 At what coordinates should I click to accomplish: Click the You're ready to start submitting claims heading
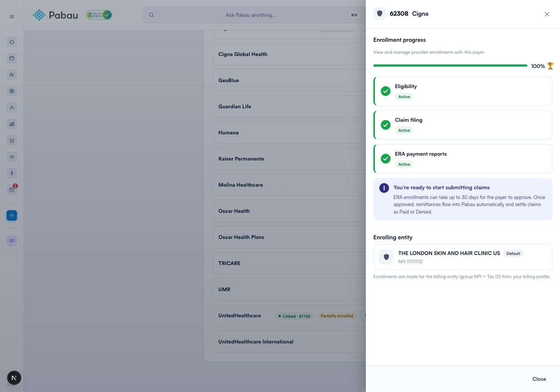pos(441,187)
